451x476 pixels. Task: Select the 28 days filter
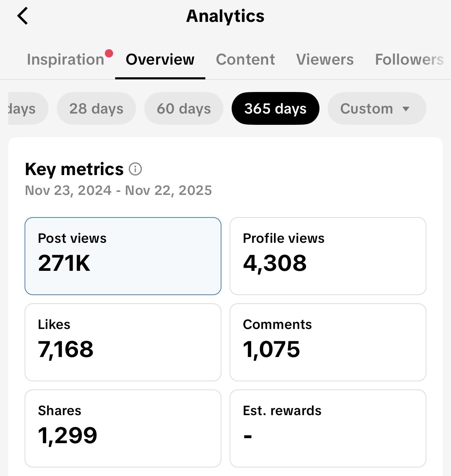click(96, 108)
